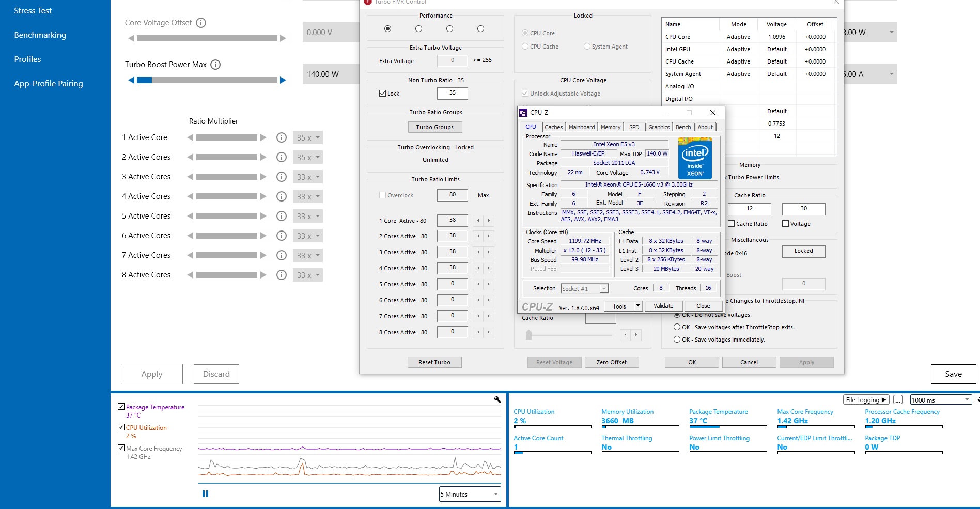This screenshot has width=980, height=509.
Task: Decrease 1 Active Core ratio with left arrow
Action: pyautogui.click(x=190, y=137)
